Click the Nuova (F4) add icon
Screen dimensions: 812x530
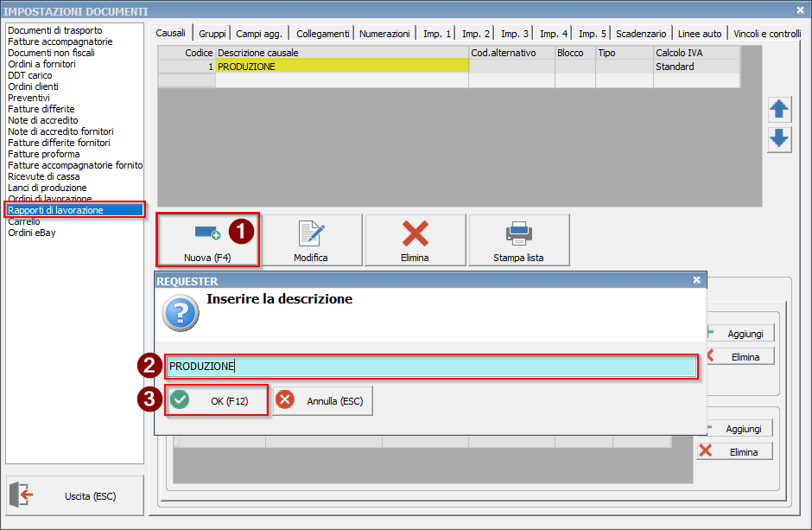point(207,233)
